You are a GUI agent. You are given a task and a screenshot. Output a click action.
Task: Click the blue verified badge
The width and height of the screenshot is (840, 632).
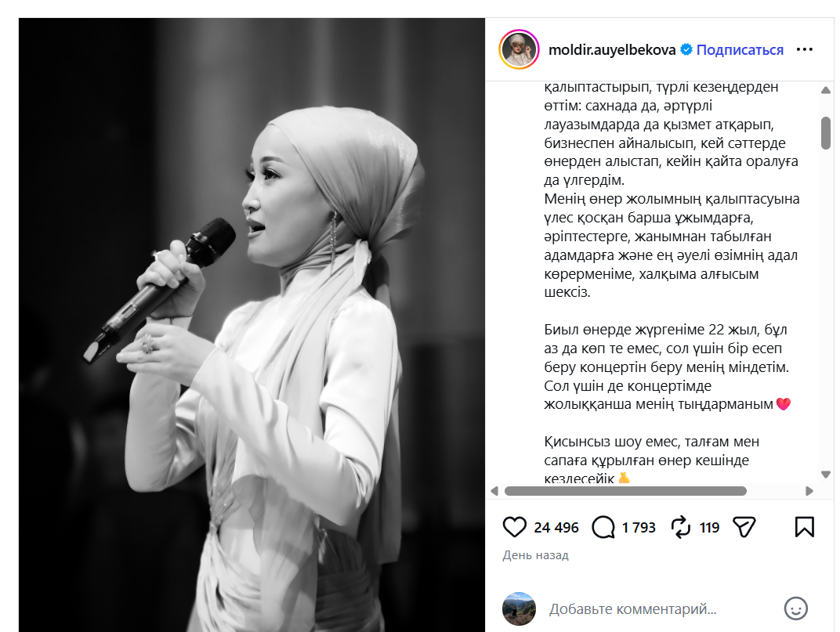(686, 50)
